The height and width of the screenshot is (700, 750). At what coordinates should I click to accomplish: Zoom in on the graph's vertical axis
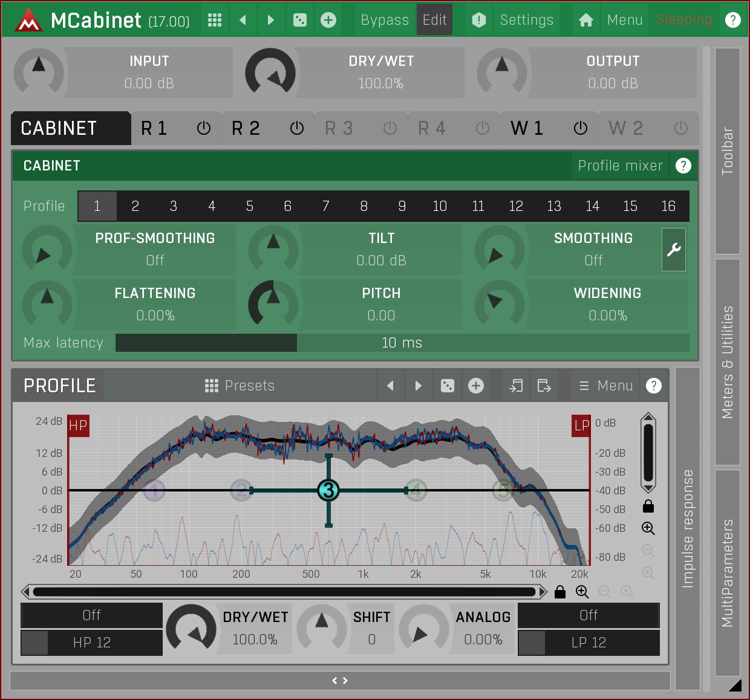point(648,528)
